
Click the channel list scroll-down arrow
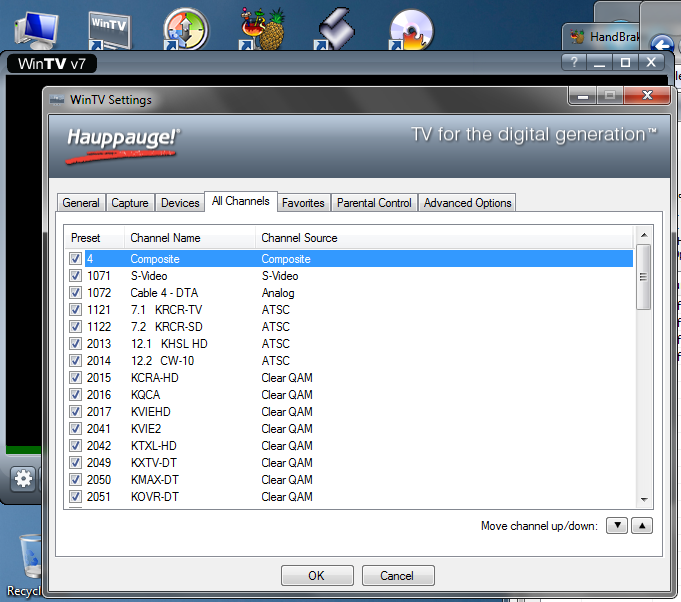(x=644, y=500)
